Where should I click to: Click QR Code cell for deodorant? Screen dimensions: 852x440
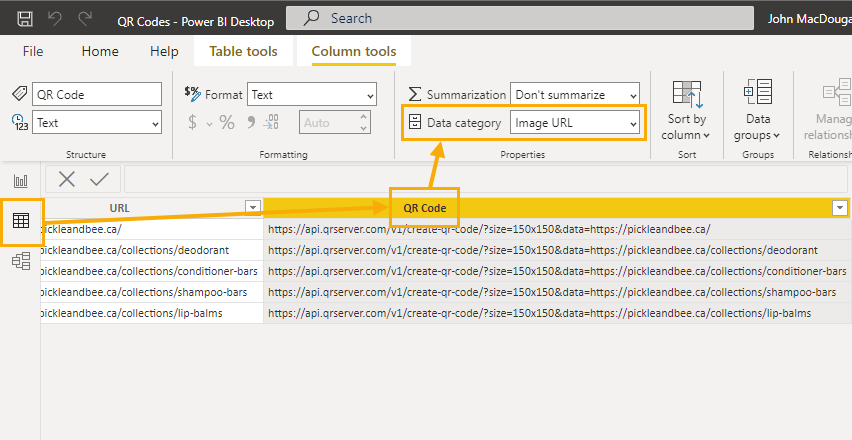pyautogui.click(x=557, y=250)
